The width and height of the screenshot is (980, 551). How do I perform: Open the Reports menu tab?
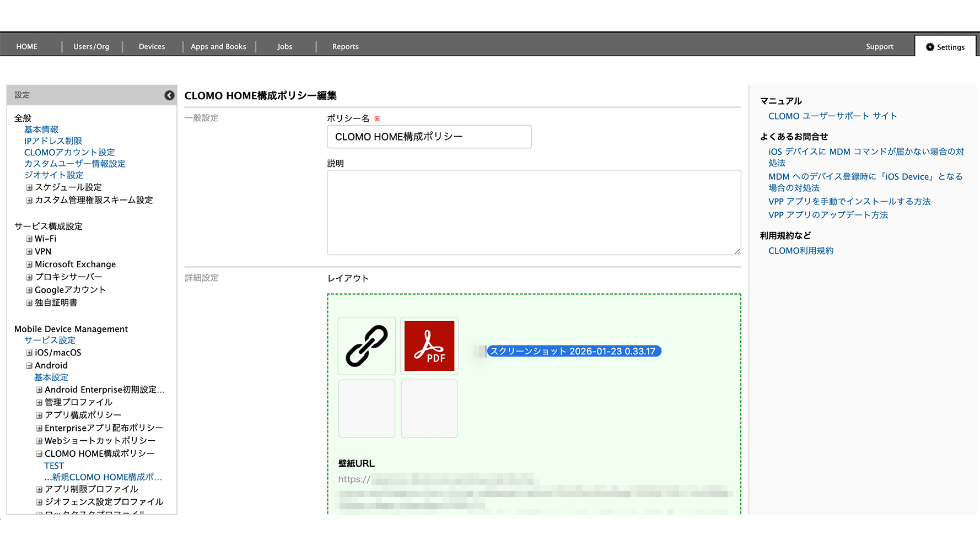tap(345, 47)
